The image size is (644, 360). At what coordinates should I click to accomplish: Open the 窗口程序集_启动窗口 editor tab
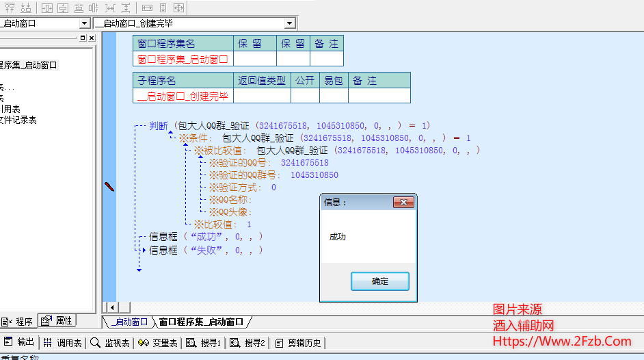pyautogui.click(x=201, y=322)
